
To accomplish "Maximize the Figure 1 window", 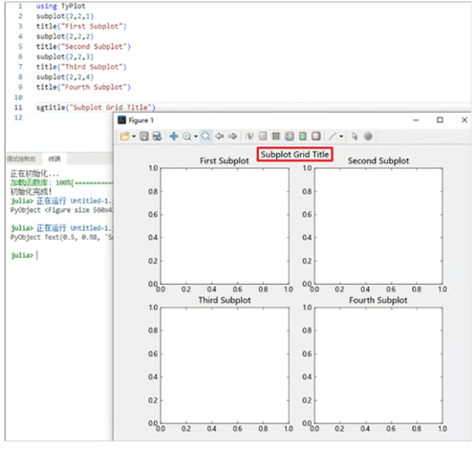I will [x=440, y=119].
